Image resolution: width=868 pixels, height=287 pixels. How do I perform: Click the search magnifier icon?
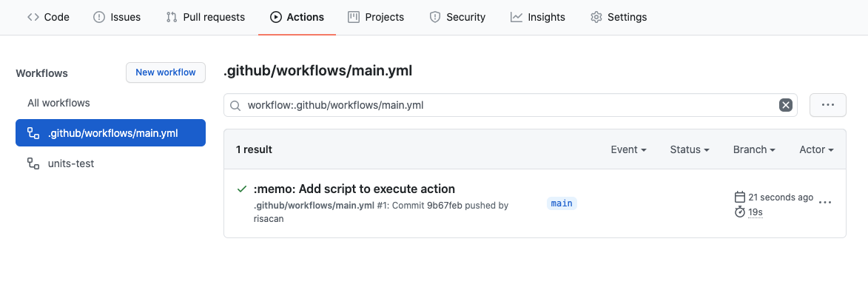tap(235, 105)
